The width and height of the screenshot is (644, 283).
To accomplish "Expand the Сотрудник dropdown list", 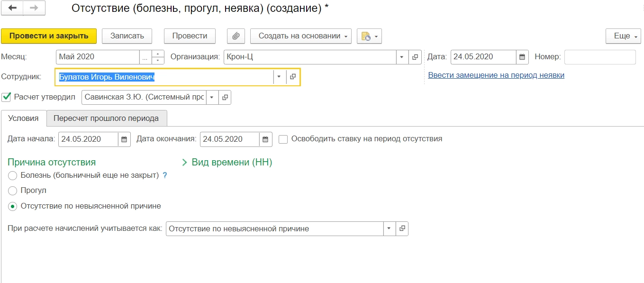I will [279, 77].
